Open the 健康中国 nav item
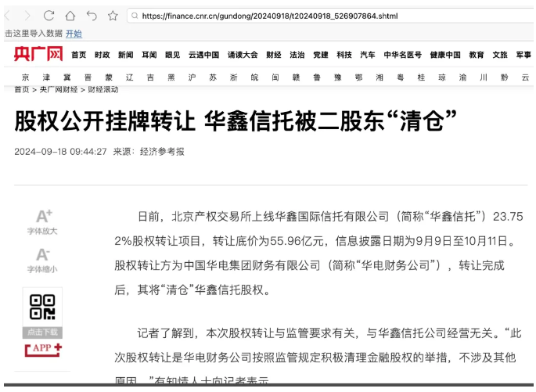536x392 pixels. click(x=445, y=55)
